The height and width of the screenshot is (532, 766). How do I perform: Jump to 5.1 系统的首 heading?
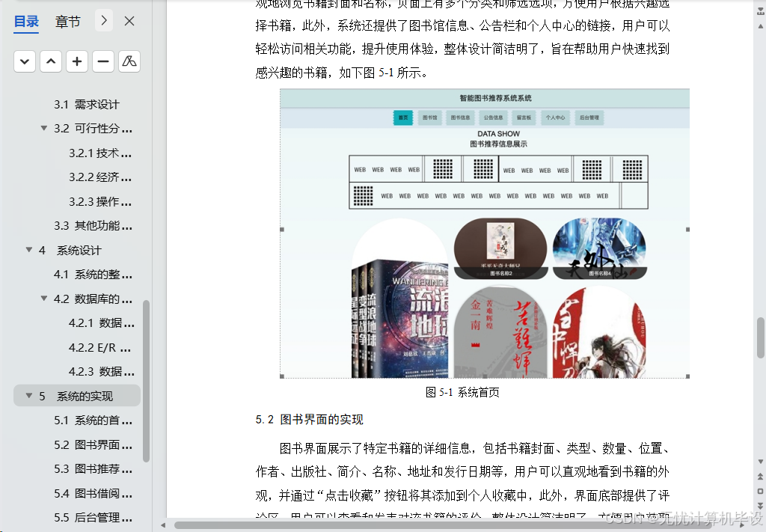coord(93,420)
